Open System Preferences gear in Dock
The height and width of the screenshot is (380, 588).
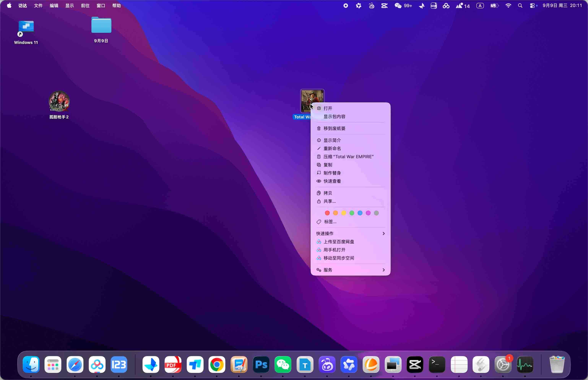pos(503,365)
